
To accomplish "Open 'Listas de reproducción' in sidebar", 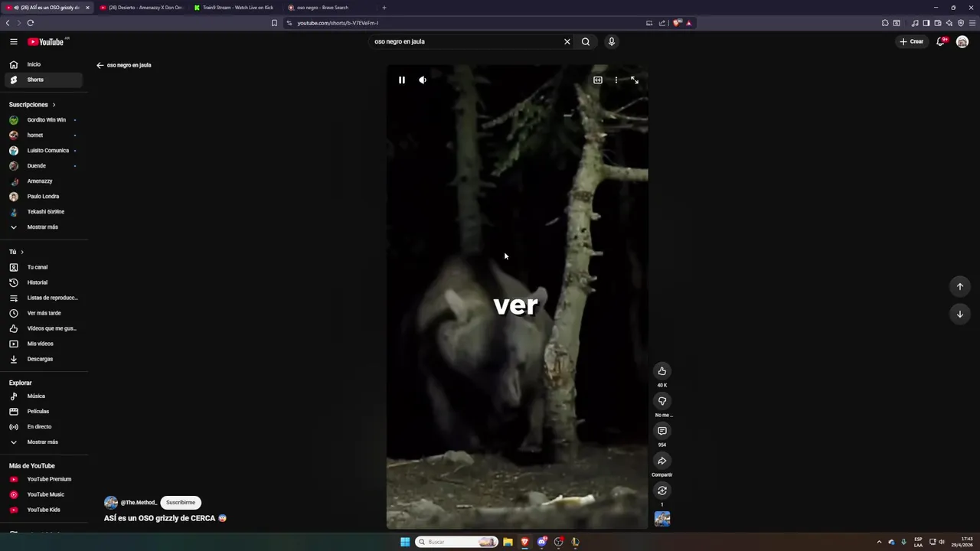I will coord(43,298).
